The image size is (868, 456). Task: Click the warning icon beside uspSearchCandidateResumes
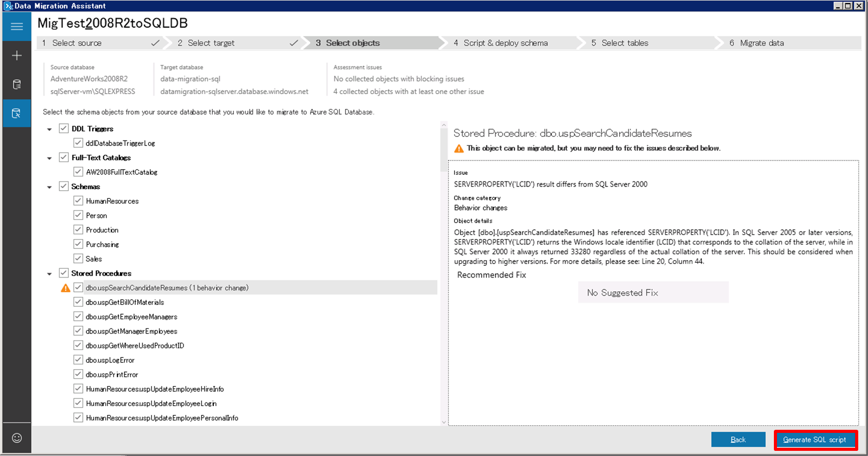pos(66,288)
